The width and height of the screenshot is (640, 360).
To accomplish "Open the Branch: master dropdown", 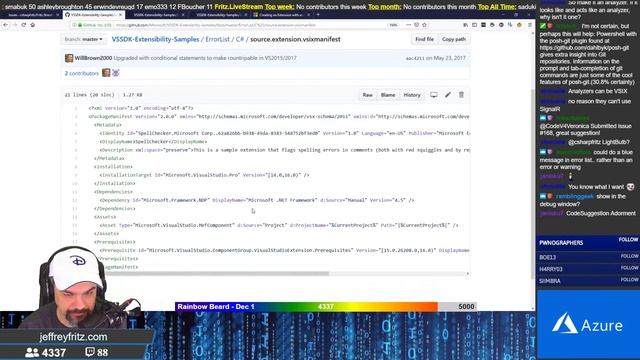I will coord(84,39).
